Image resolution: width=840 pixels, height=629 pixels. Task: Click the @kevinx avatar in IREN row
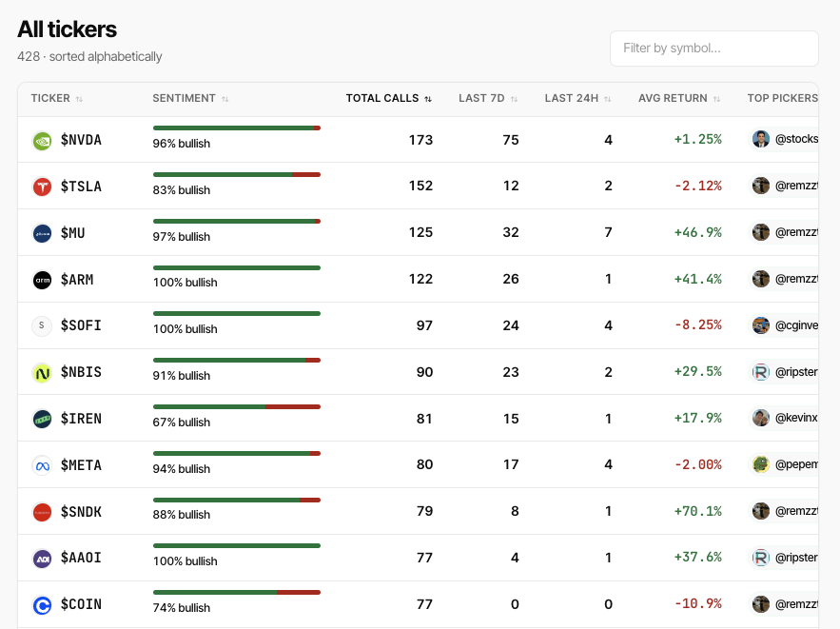click(x=761, y=418)
